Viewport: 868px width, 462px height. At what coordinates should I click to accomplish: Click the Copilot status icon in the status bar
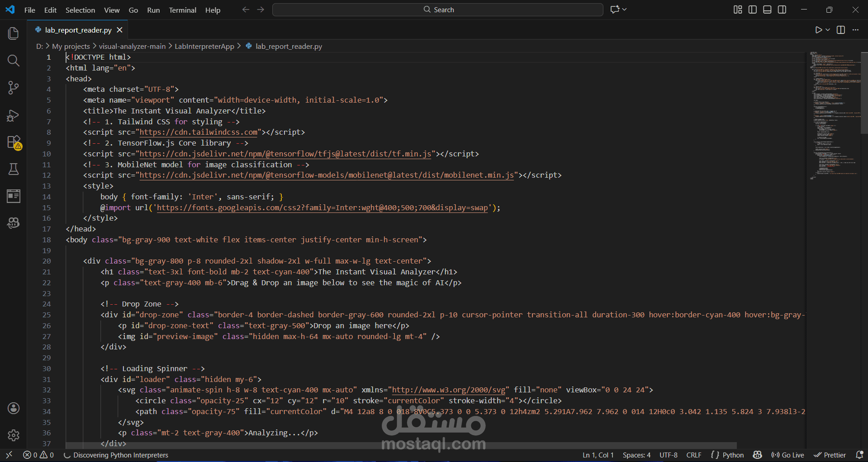point(758,455)
